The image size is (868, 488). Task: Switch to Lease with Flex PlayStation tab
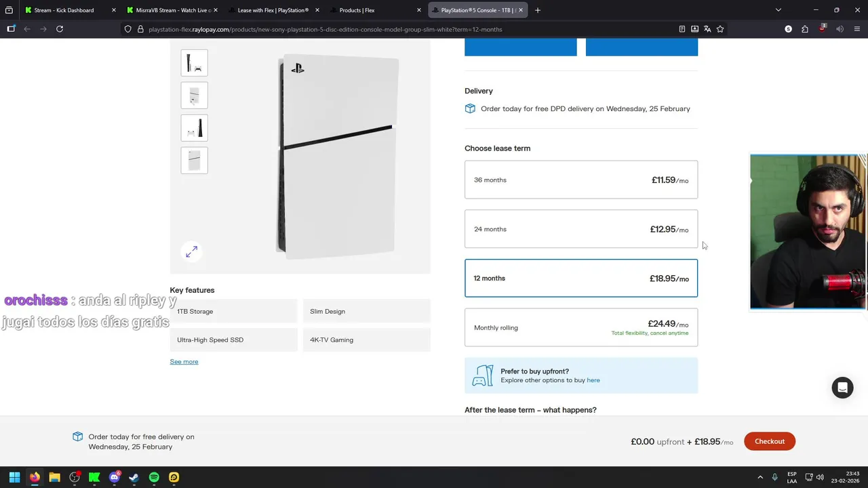(x=274, y=10)
